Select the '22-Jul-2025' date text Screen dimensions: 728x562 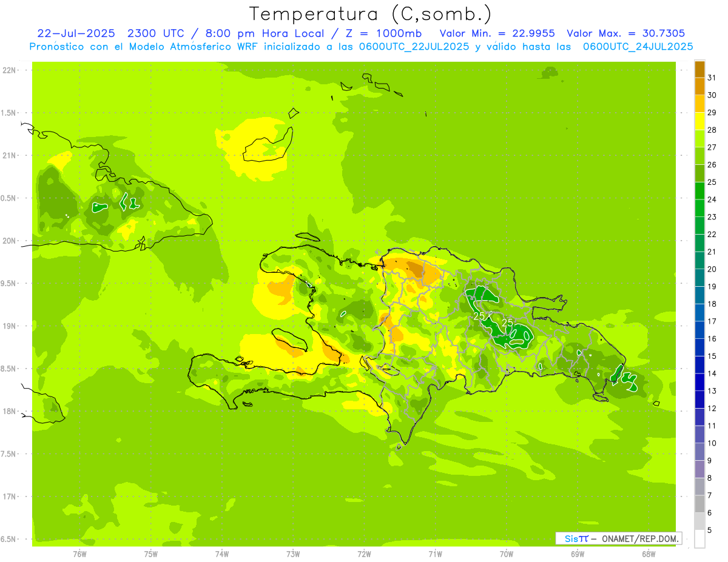coord(76,33)
